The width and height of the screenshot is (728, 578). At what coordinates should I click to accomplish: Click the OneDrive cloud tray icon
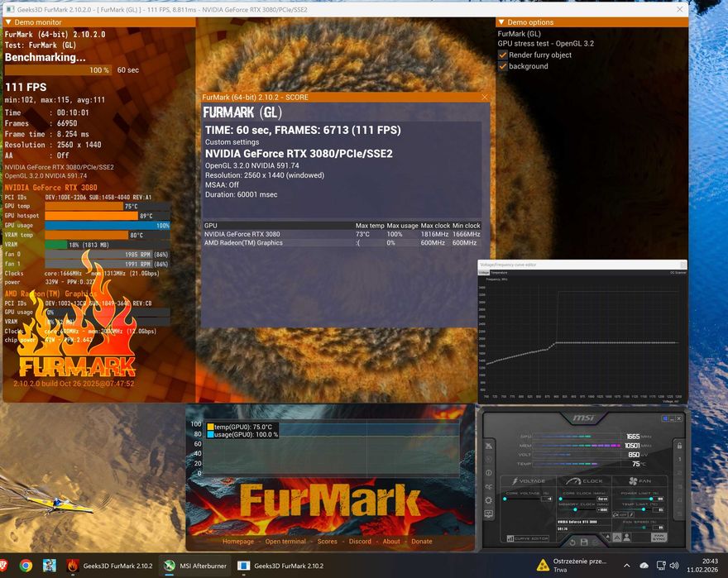click(x=644, y=566)
